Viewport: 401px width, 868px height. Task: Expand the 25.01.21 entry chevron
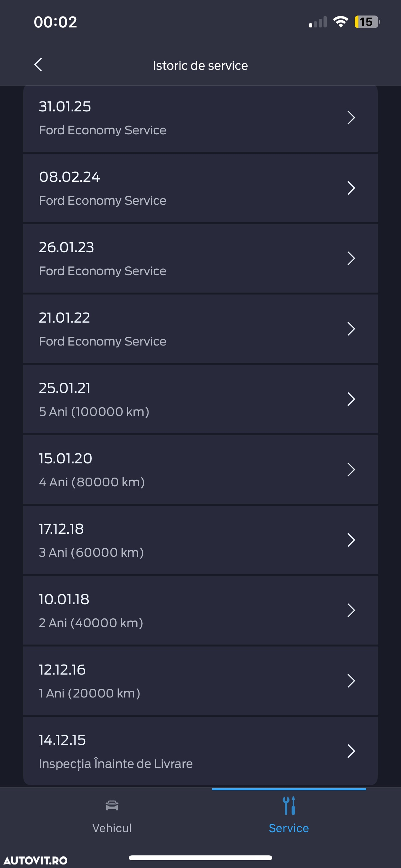351,399
